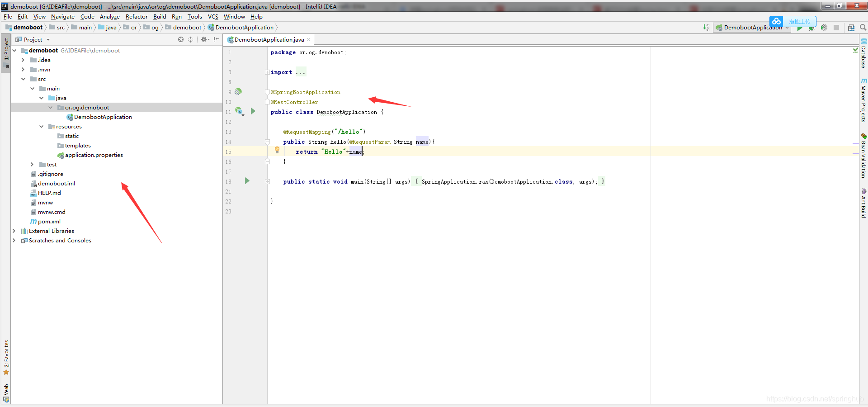
Task: Click the green inspection checkmark in editor corner
Action: coord(855,50)
